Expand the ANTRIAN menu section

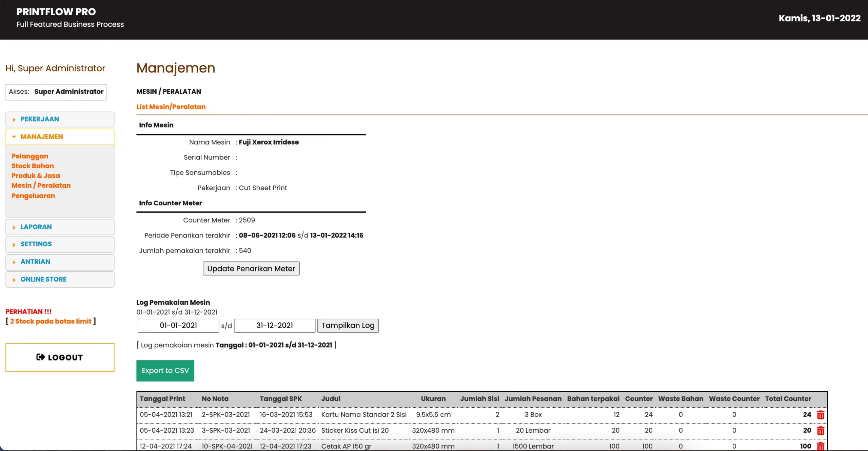tap(60, 262)
